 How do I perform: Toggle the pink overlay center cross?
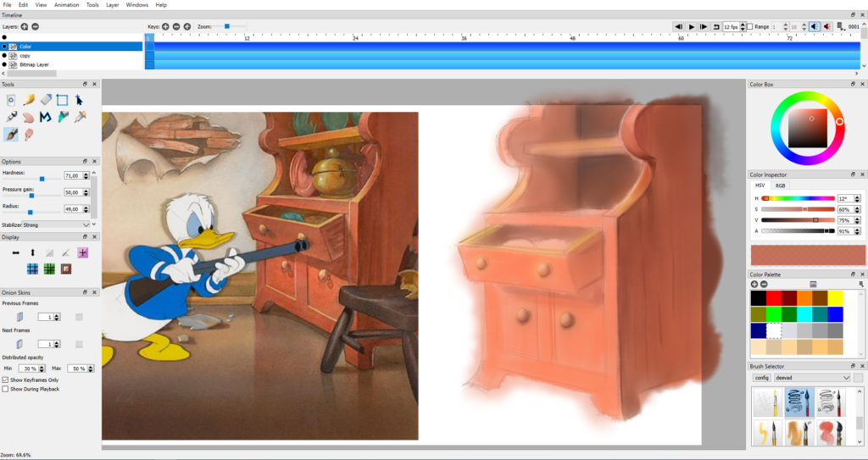click(82, 252)
